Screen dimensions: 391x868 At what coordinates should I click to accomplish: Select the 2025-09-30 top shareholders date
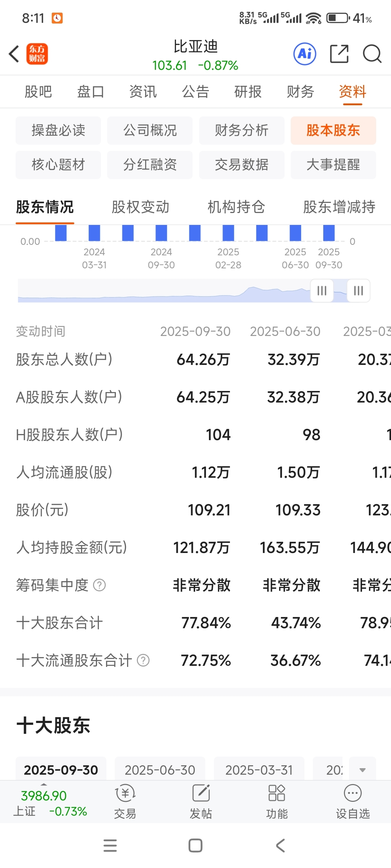(61, 770)
